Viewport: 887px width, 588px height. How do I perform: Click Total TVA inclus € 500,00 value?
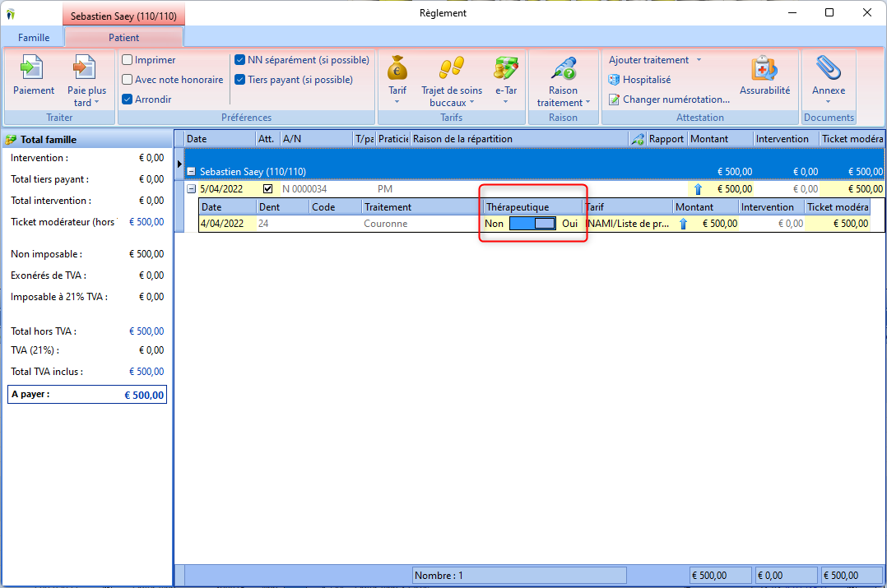pos(146,372)
